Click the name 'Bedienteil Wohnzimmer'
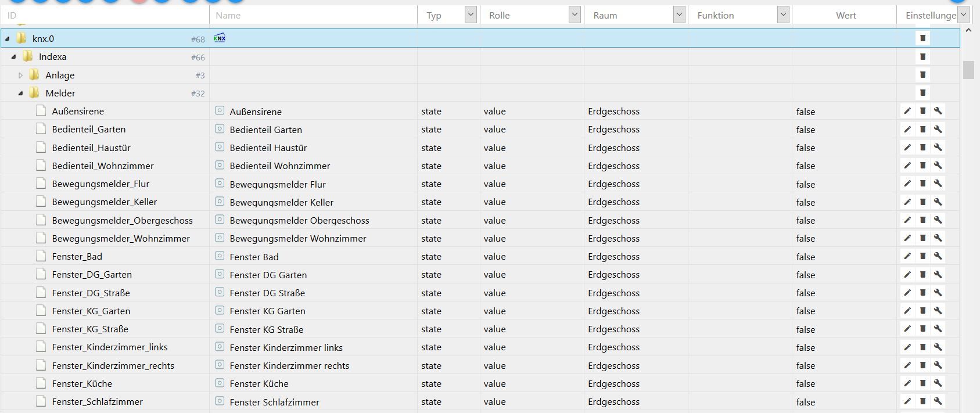The height and width of the screenshot is (413, 980). pyautogui.click(x=280, y=166)
